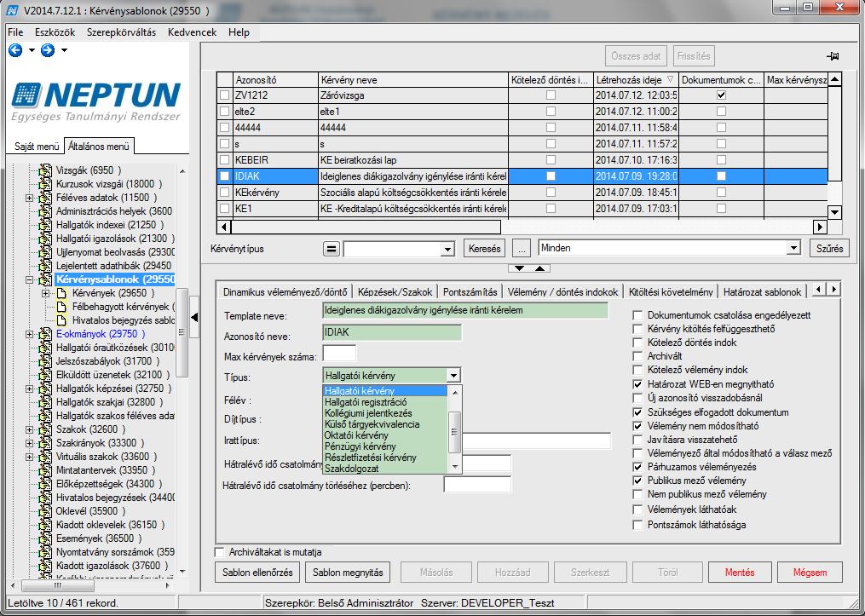Click the Max kérvények száma field
This screenshot has width=865, height=616.
point(339,354)
